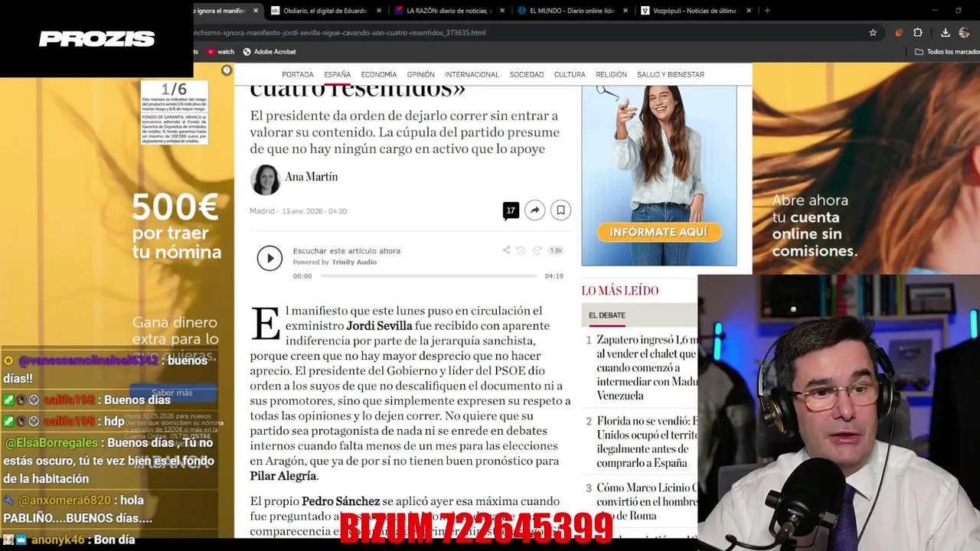Image resolution: width=980 pixels, height=551 pixels.
Task: Open the watch bookmark
Action: (x=220, y=51)
